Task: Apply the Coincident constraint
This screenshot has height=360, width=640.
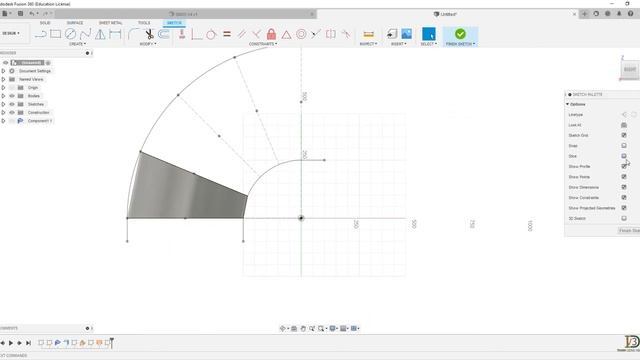Action: tap(196, 34)
